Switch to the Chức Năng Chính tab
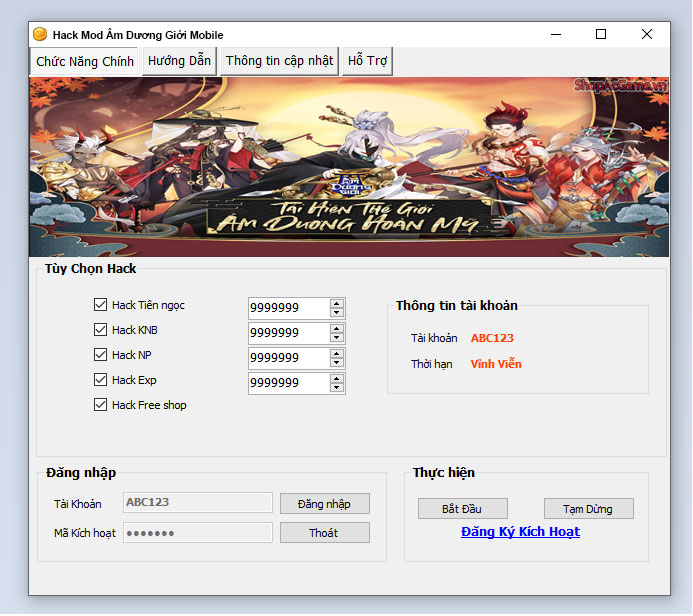Image resolution: width=693 pixels, height=616 pixels. 84,61
